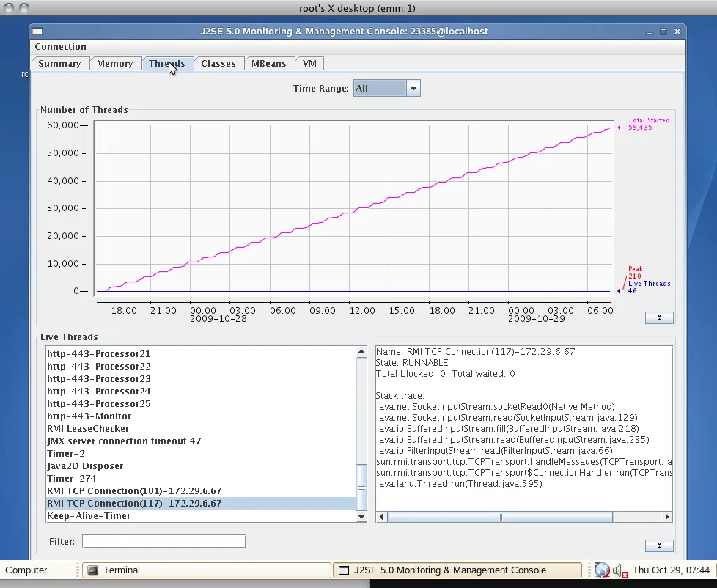
Task: Switch to Terminal in the taskbar
Action: click(205, 570)
